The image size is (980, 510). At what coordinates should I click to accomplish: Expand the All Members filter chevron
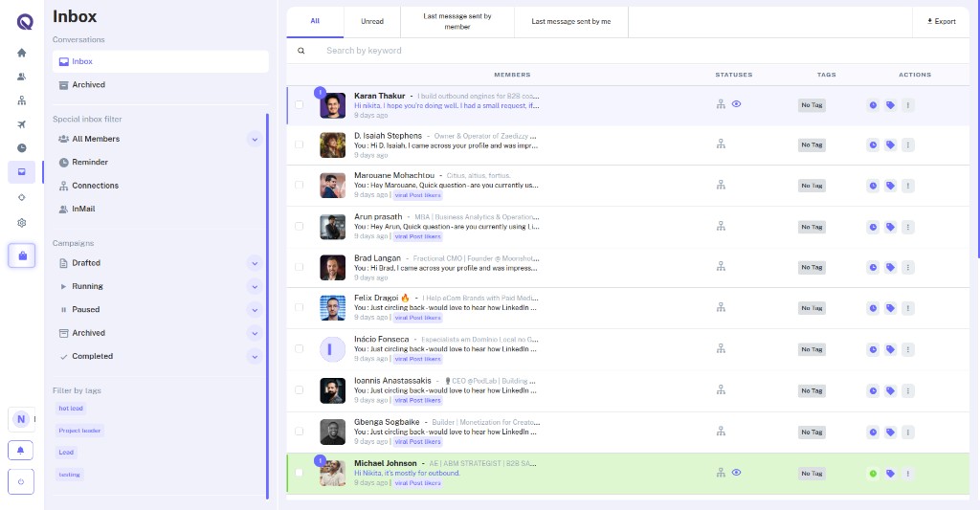point(255,139)
